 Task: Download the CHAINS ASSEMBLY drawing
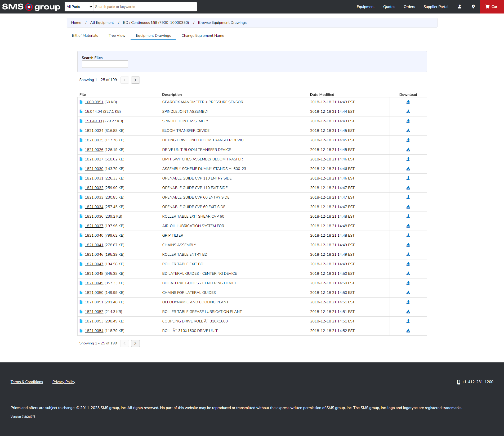408,245
